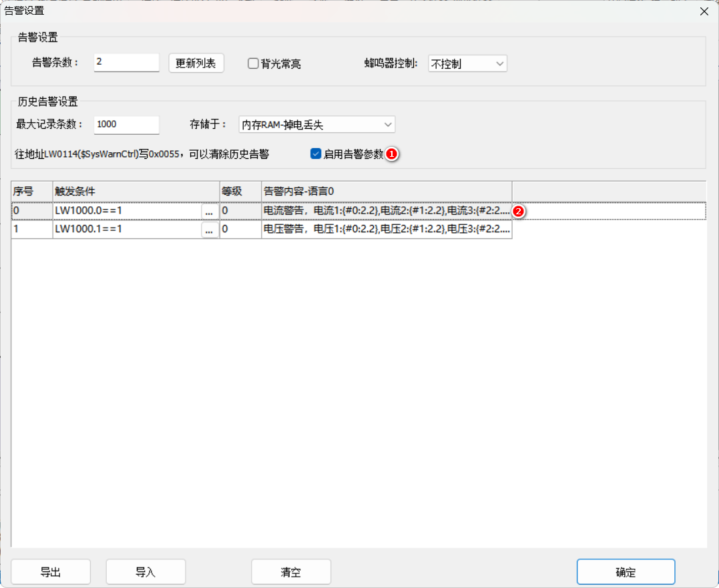Click the red marker number 1 badge
The image size is (719, 588).
tap(393, 154)
